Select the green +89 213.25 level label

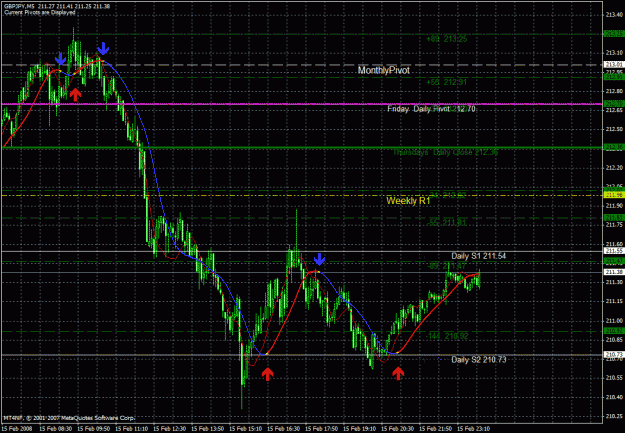click(446, 39)
